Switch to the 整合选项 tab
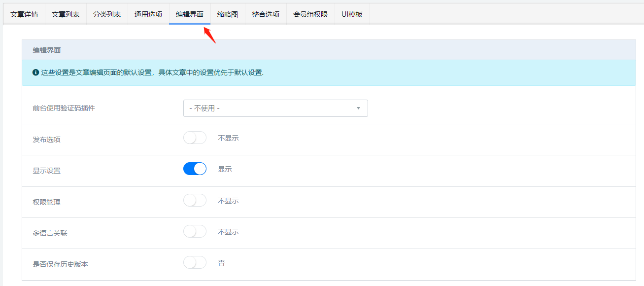This screenshot has height=286, width=644. click(266, 14)
